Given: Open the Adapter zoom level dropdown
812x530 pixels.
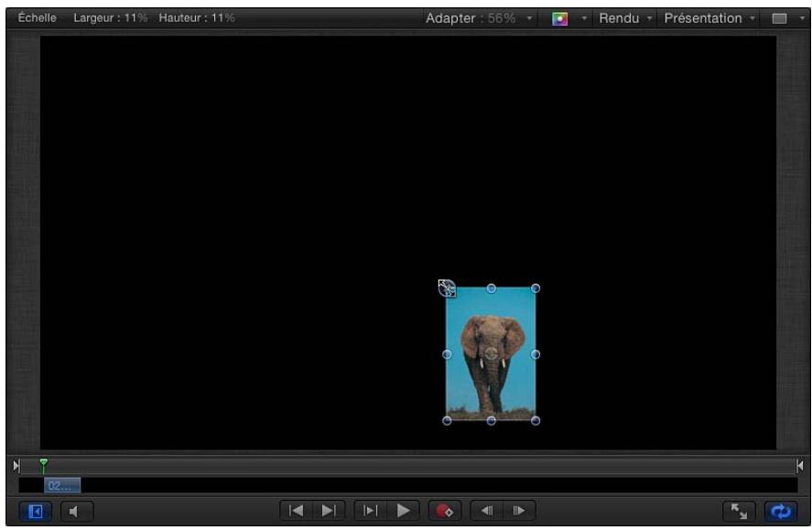Looking at the screenshot, I should click(x=479, y=18).
